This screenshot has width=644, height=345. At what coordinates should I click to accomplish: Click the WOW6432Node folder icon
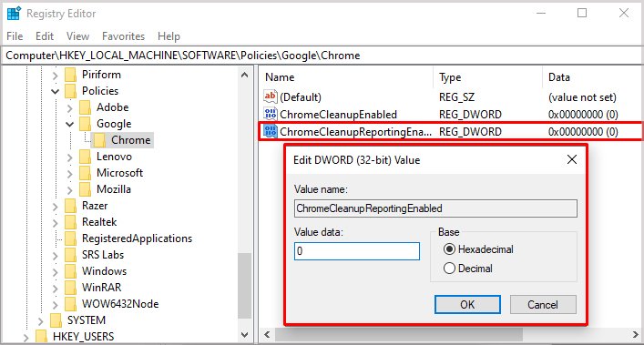click(x=71, y=304)
